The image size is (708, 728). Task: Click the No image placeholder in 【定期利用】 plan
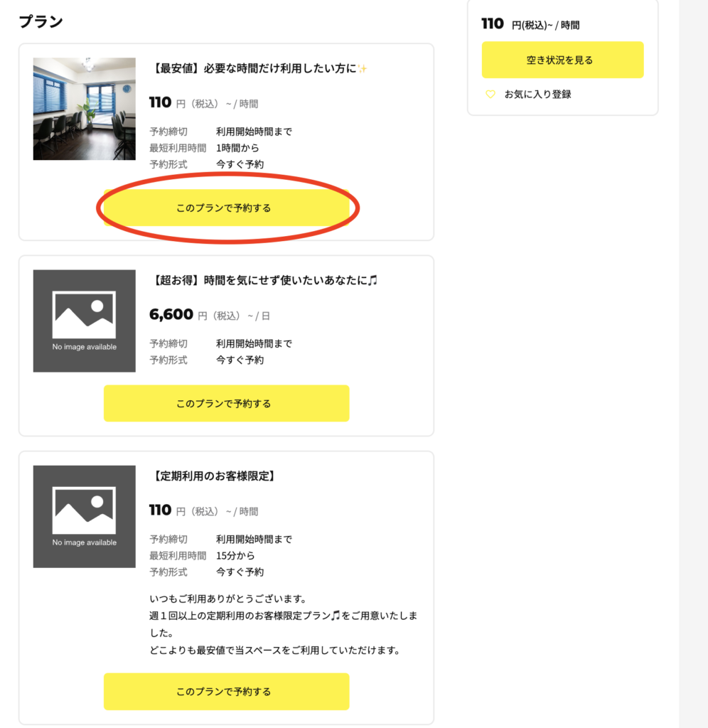84,516
